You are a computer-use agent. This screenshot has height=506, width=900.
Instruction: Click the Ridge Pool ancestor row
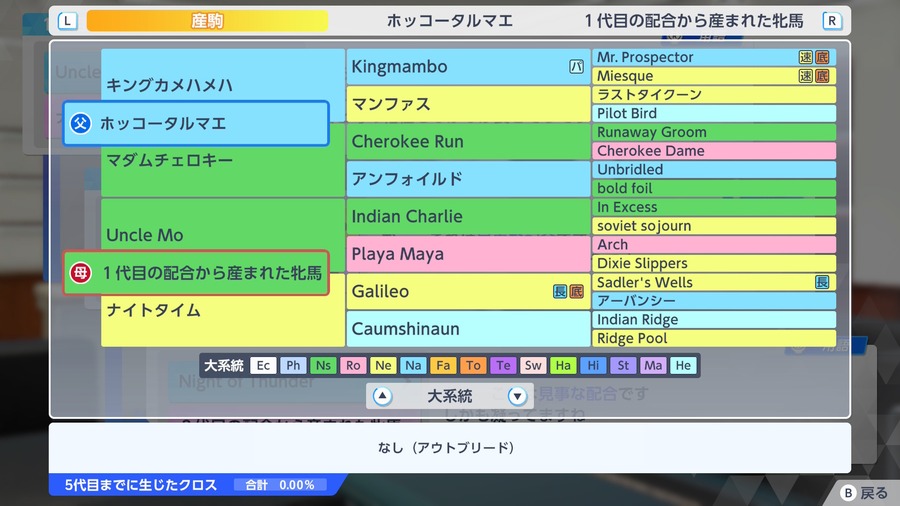[714, 338]
